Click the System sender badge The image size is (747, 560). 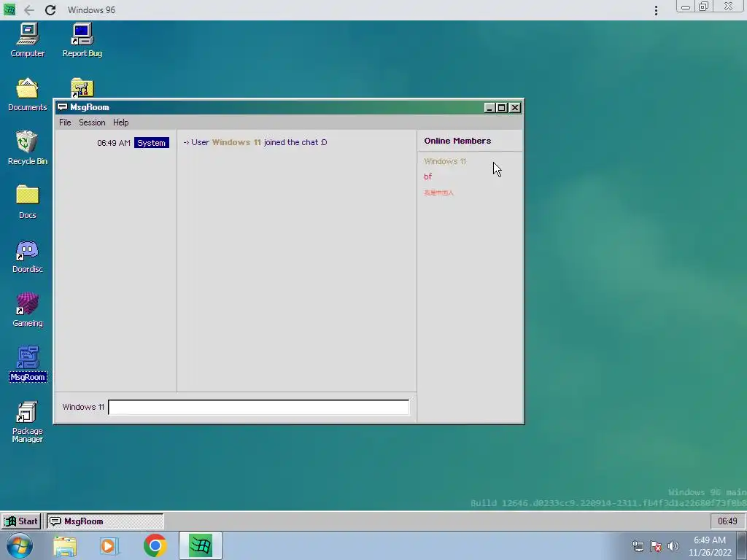click(x=152, y=143)
